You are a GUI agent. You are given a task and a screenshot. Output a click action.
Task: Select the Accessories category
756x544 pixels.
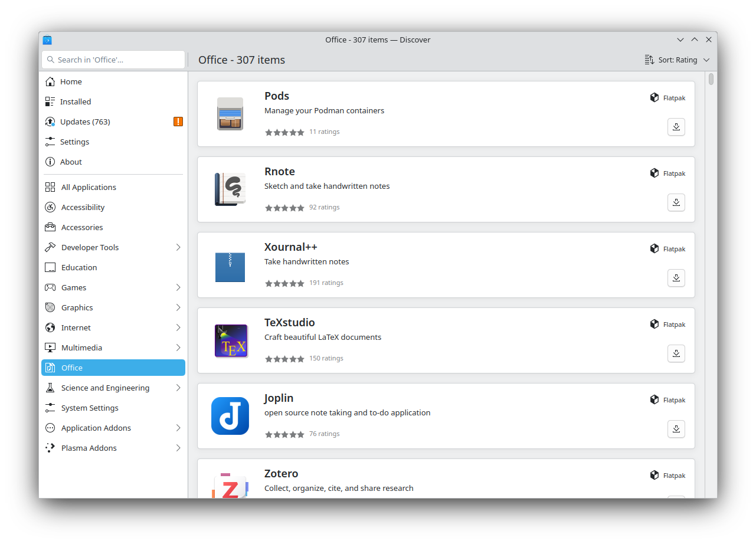(x=113, y=227)
